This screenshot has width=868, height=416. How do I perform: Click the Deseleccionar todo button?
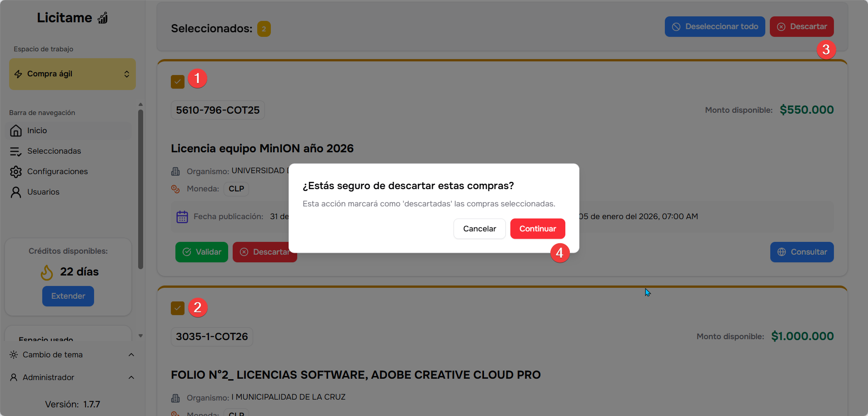pos(715,27)
